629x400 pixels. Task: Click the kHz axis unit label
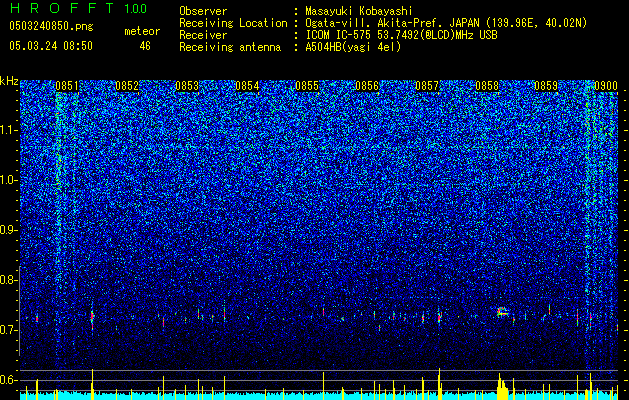(9, 81)
